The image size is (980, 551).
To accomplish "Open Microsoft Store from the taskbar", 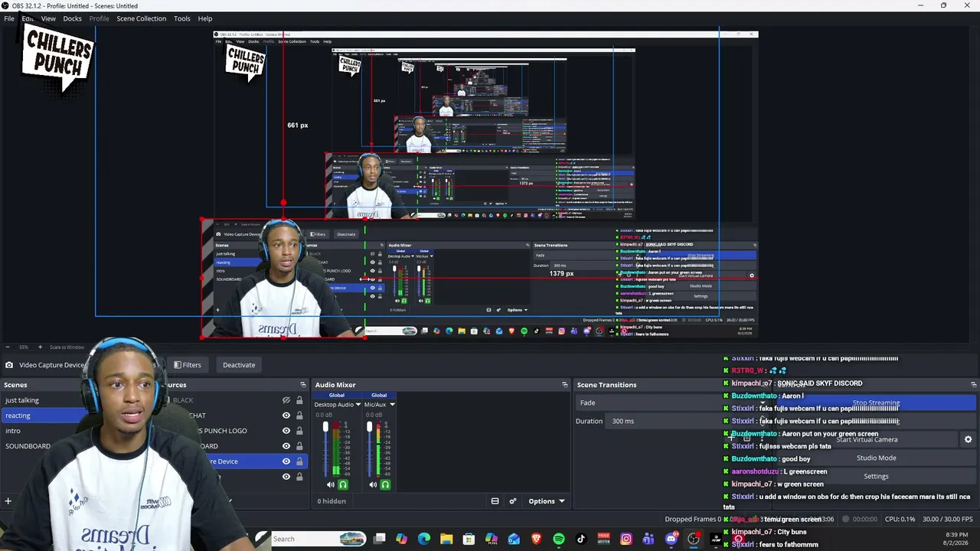I will (x=469, y=539).
